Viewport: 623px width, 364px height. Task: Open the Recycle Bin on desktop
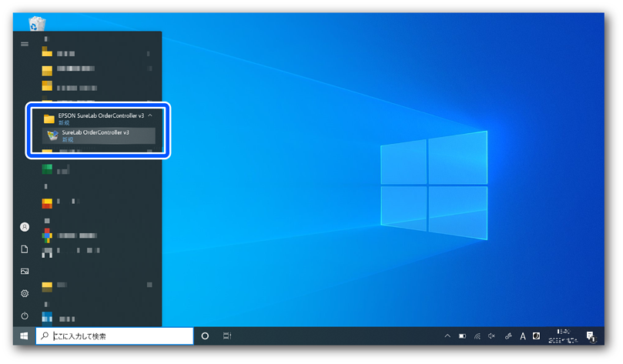37,24
